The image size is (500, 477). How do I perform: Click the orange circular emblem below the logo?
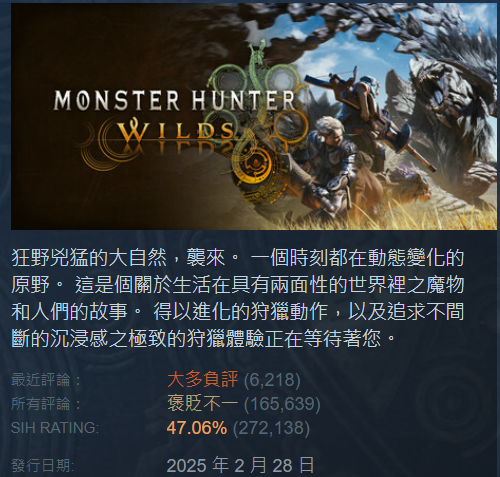click(x=256, y=166)
